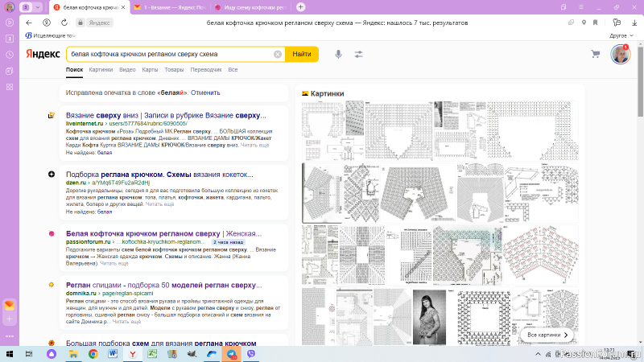Select the Все search tab

point(233,70)
